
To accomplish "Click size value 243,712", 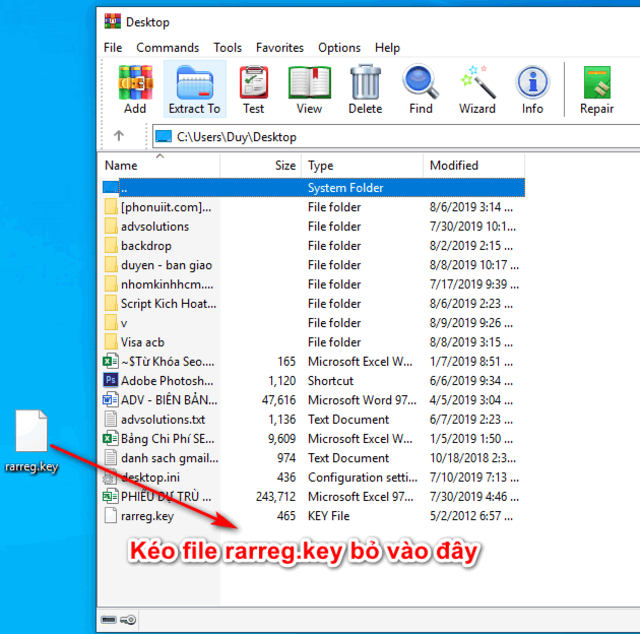I will point(276,497).
